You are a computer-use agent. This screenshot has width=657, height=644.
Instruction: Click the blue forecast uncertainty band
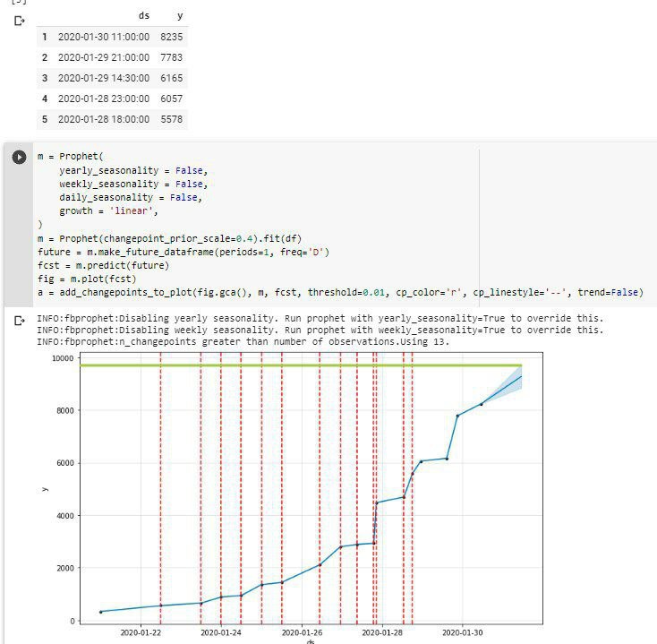coord(510,383)
